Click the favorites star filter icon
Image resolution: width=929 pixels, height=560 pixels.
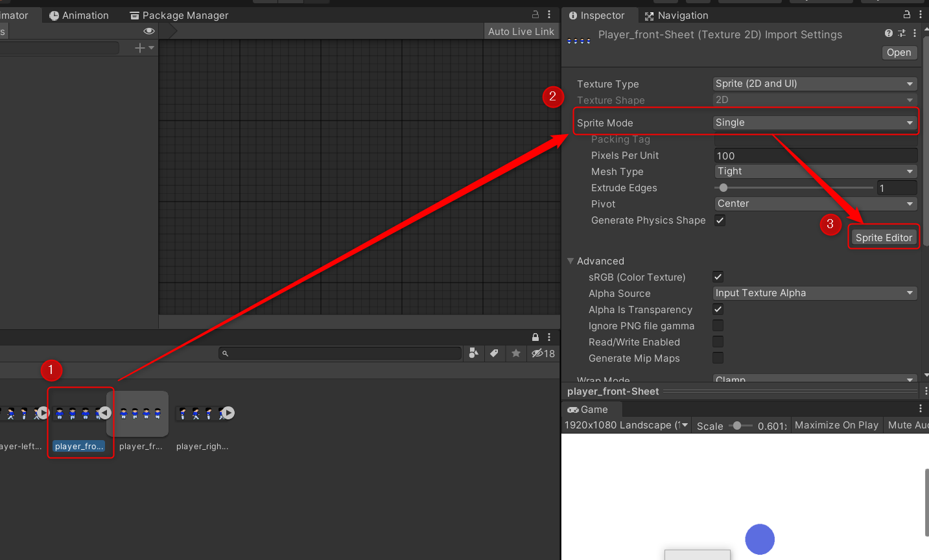[x=516, y=353]
